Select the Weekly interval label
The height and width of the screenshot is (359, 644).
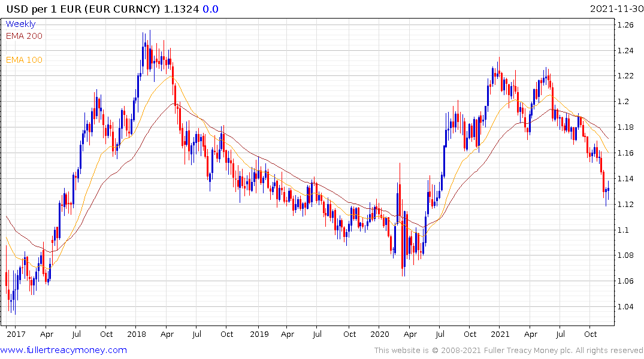pyautogui.click(x=20, y=24)
